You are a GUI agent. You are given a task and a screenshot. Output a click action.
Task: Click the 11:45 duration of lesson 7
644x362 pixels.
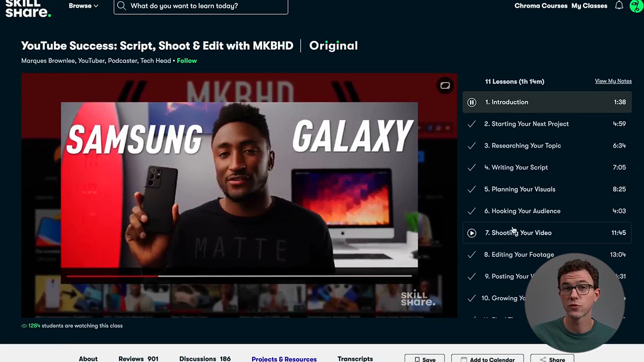pos(619,233)
